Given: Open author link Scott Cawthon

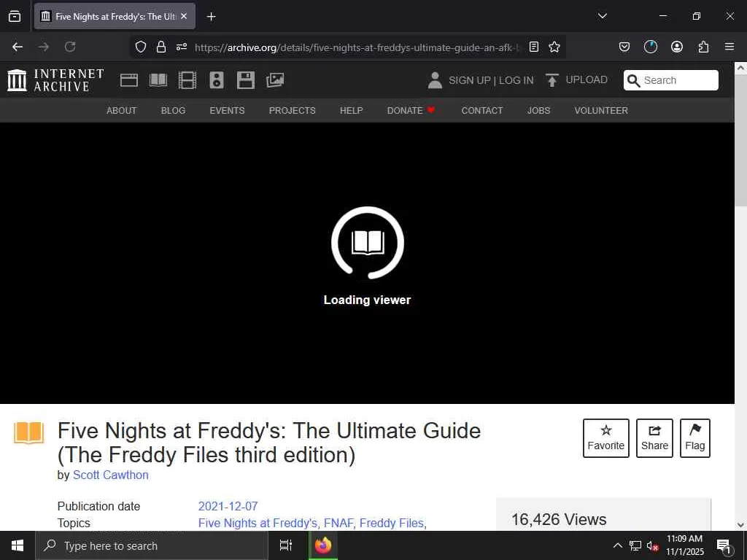Looking at the screenshot, I should coord(111,475).
